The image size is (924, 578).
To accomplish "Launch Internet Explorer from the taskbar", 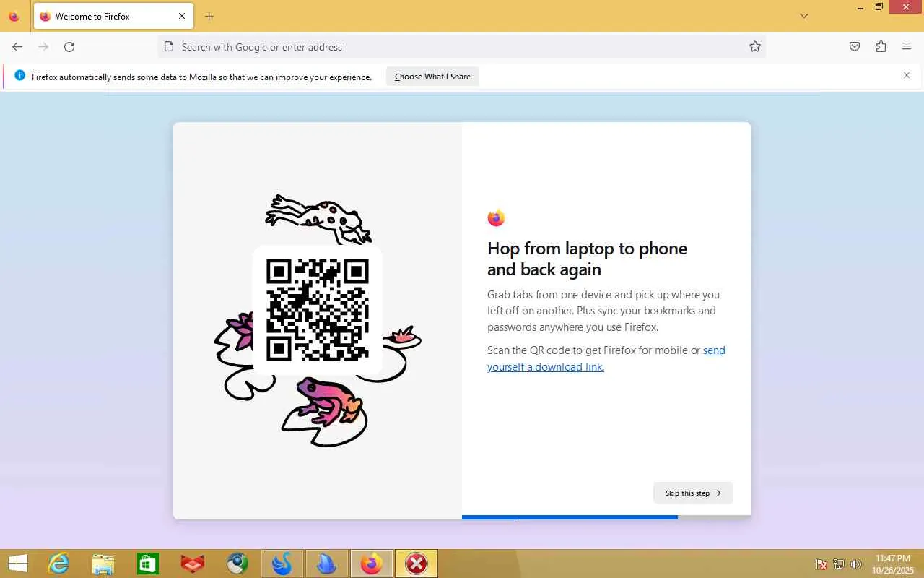I will tap(59, 564).
